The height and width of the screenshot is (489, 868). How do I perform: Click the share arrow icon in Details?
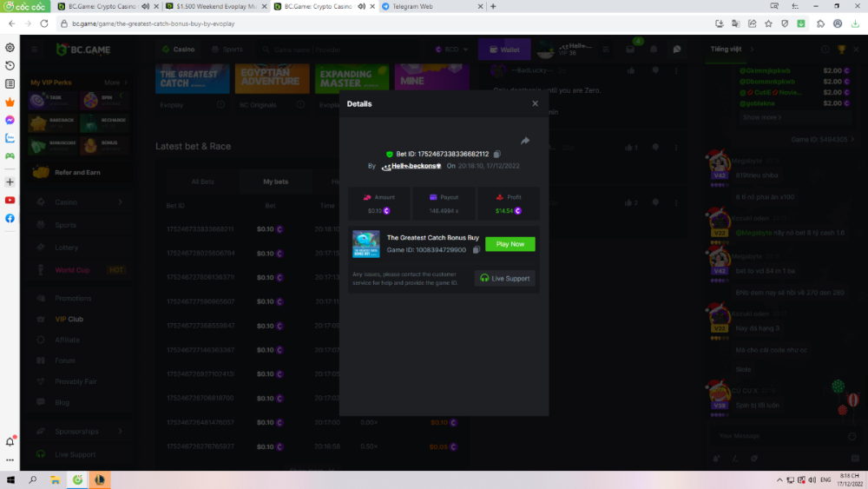tap(525, 141)
